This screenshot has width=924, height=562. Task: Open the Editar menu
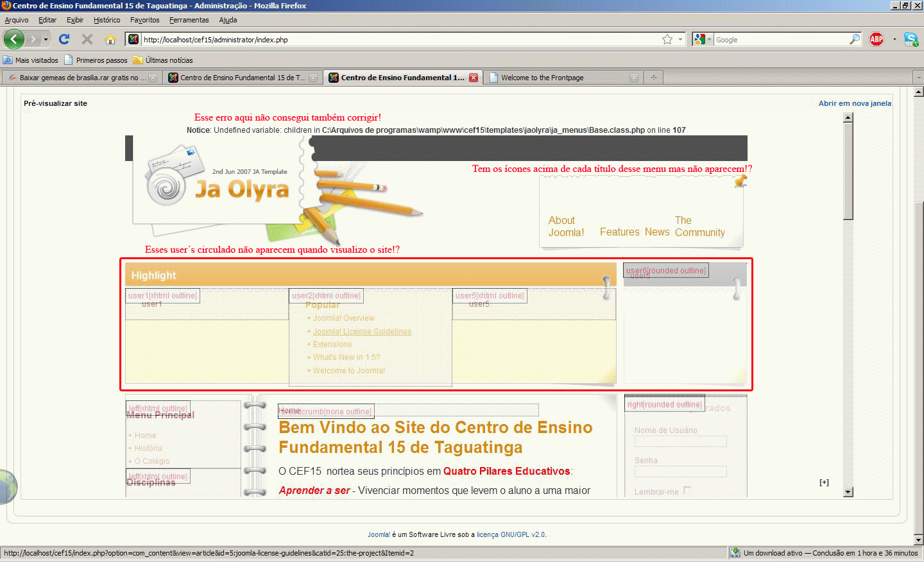tap(47, 20)
